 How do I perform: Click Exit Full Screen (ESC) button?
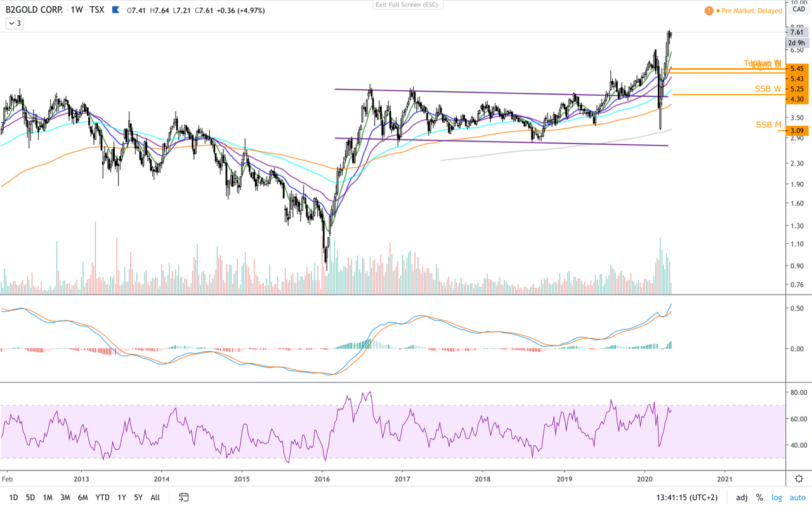(409, 4)
